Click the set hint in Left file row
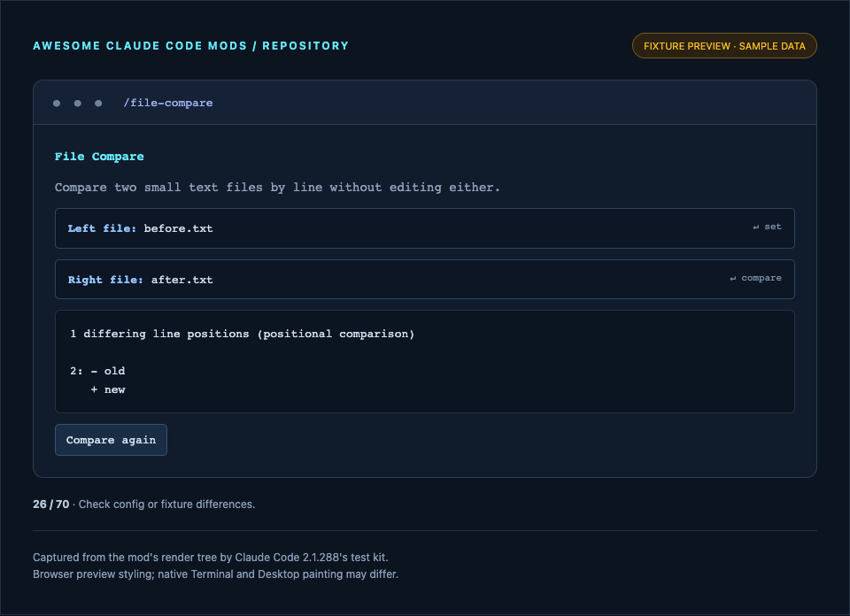This screenshot has height=616, width=850. 767,227
